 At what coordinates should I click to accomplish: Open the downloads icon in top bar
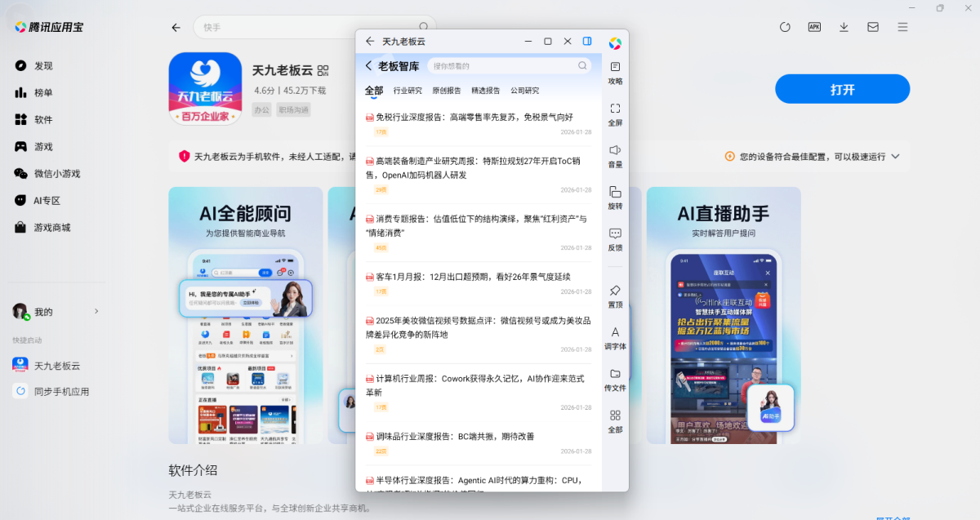[844, 27]
